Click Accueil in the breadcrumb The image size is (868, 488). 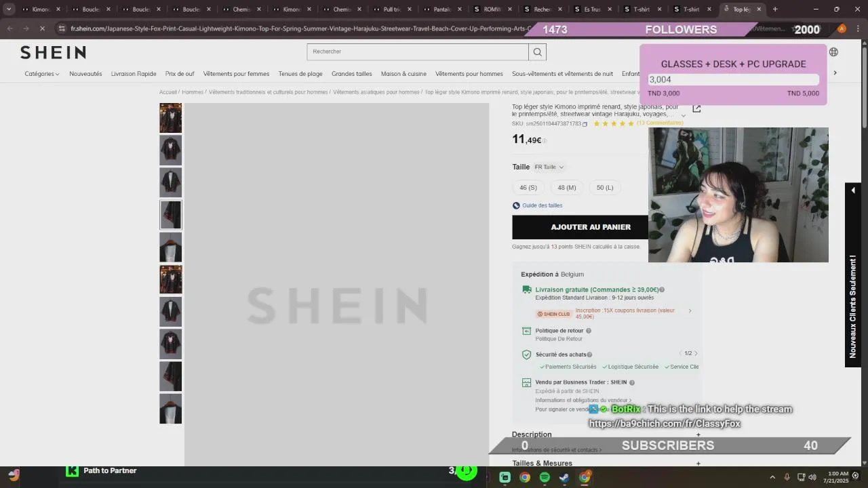167,92
